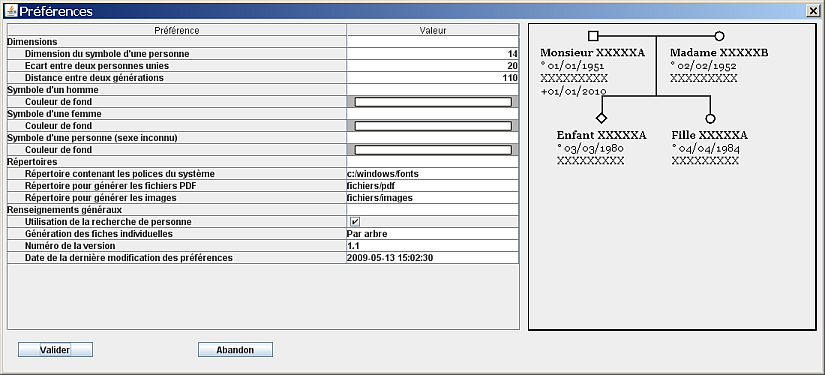Image resolution: width=825 pixels, height=375 pixels.
Task: Click the Valider button
Action: pyautogui.click(x=55, y=350)
